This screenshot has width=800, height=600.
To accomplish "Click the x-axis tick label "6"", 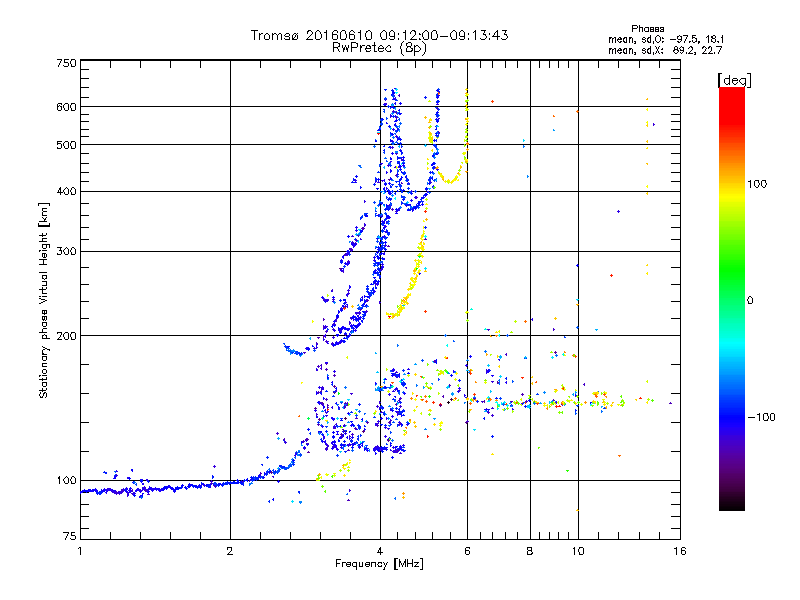I will 467,551.
